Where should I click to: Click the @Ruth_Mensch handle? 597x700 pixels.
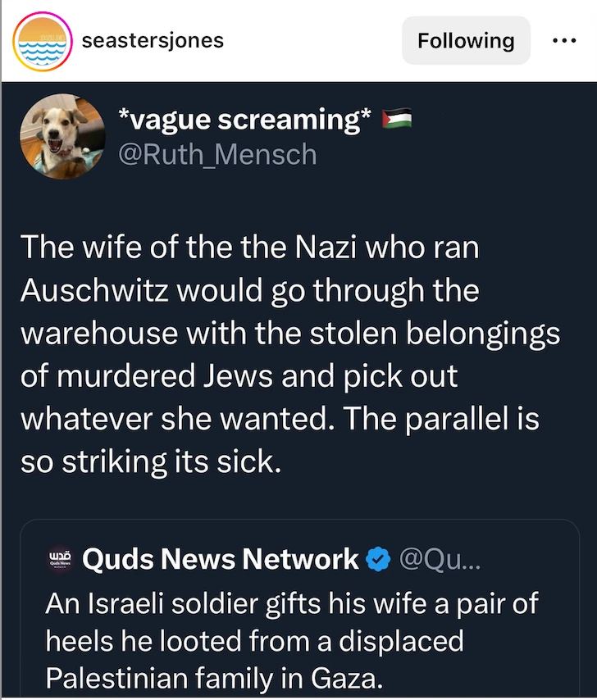pyautogui.click(x=218, y=153)
